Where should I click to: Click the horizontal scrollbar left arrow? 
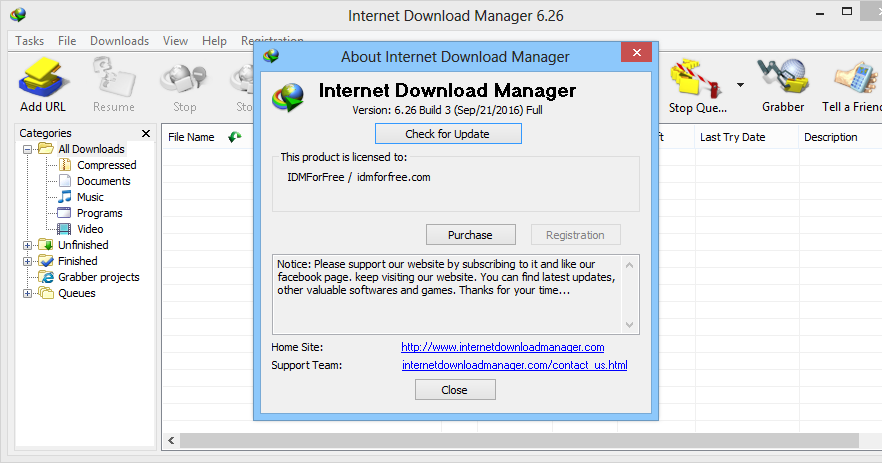pyautogui.click(x=171, y=440)
